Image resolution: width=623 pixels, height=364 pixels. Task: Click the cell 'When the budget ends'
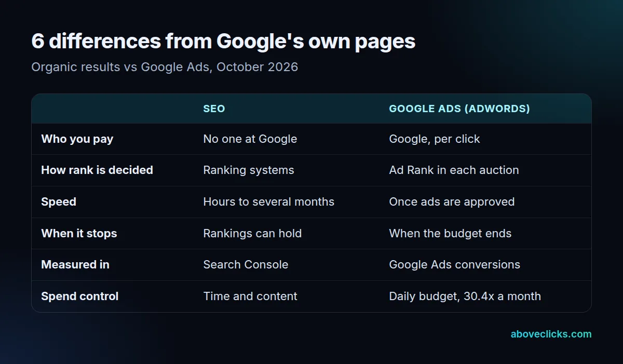450,234
